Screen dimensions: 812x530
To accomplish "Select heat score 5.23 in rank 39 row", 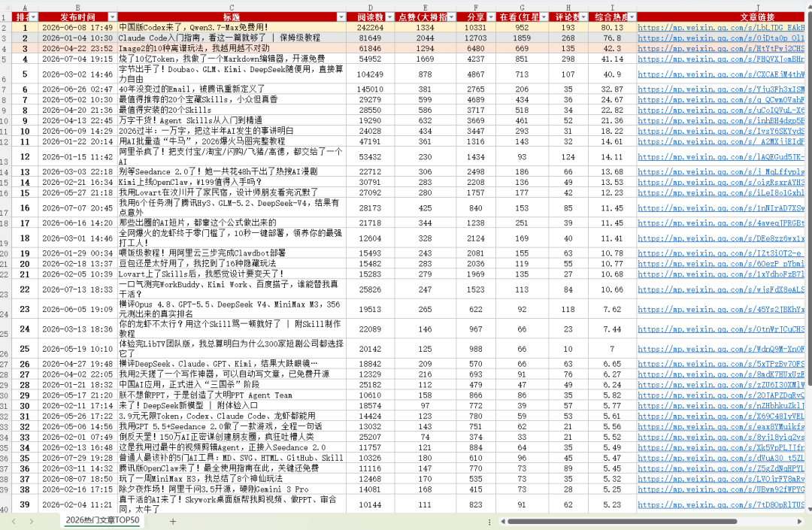I will 612,504.
